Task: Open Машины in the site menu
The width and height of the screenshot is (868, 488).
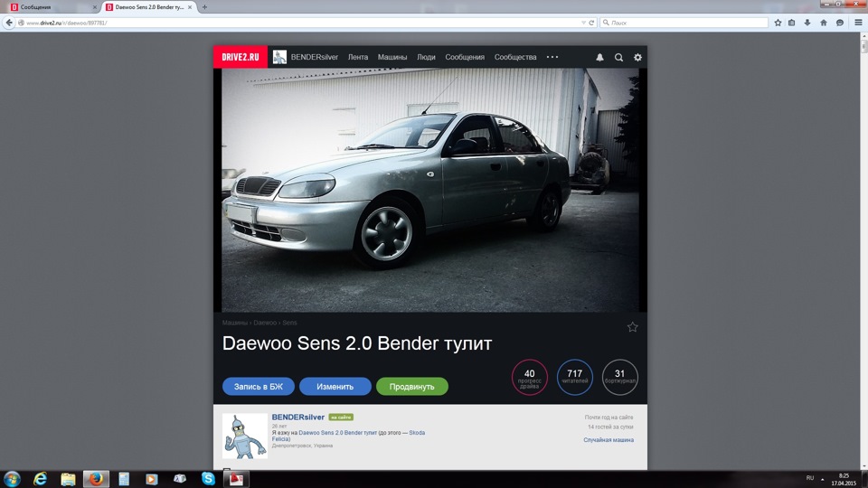Action: tap(392, 57)
